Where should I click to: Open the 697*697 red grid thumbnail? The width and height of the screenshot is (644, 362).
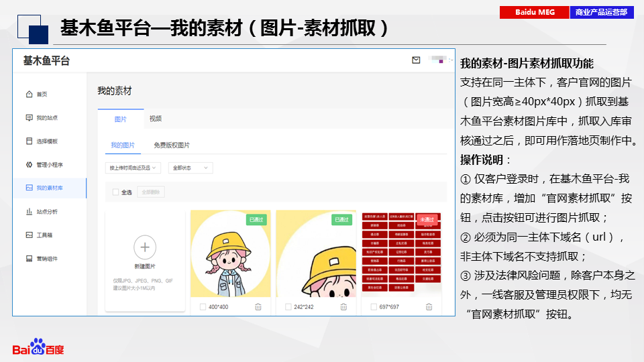pos(401,253)
